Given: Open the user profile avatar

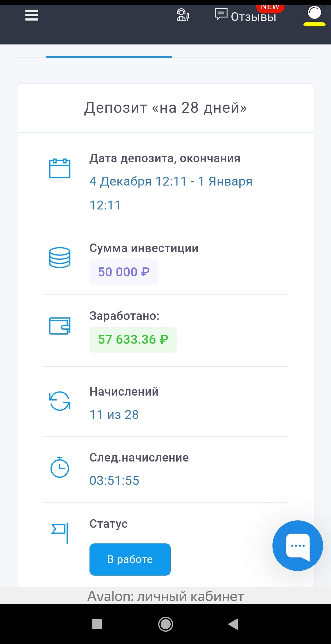Looking at the screenshot, I should click(314, 14).
